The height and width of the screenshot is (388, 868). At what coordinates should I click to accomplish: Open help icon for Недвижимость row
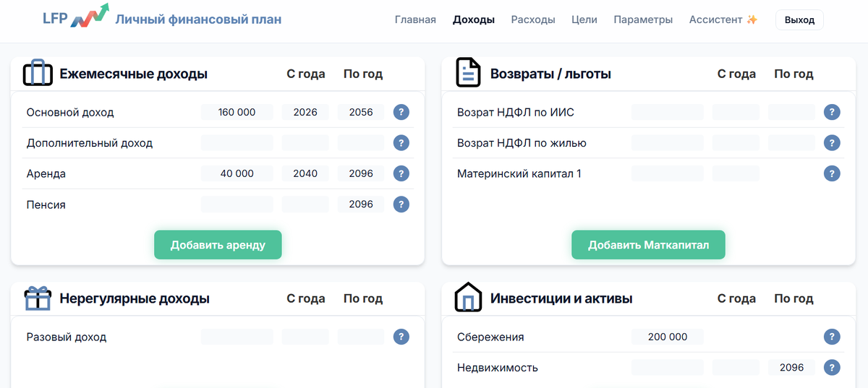tap(832, 368)
